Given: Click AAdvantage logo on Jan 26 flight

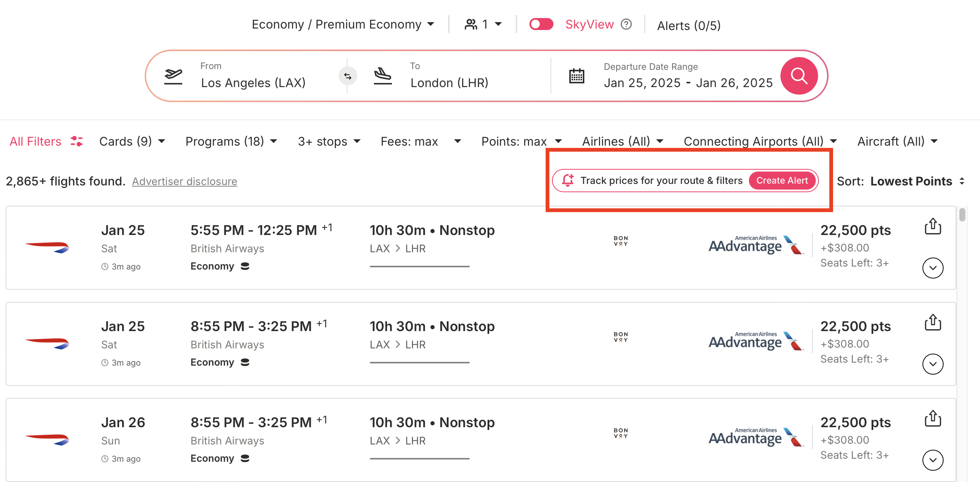Looking at the screenshot, I should (x=756, y=438).
